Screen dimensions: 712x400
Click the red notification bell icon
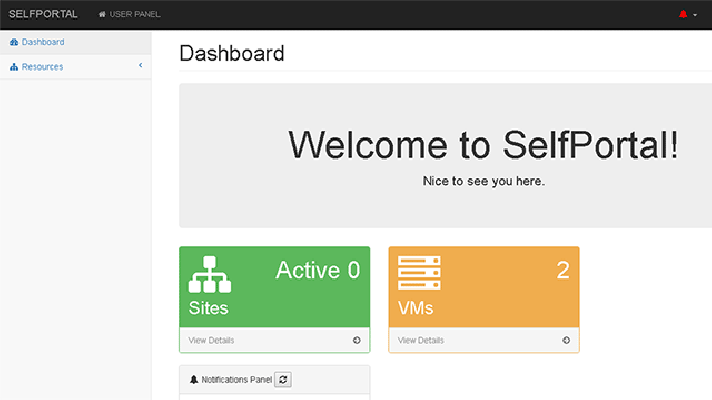[682, 14]
